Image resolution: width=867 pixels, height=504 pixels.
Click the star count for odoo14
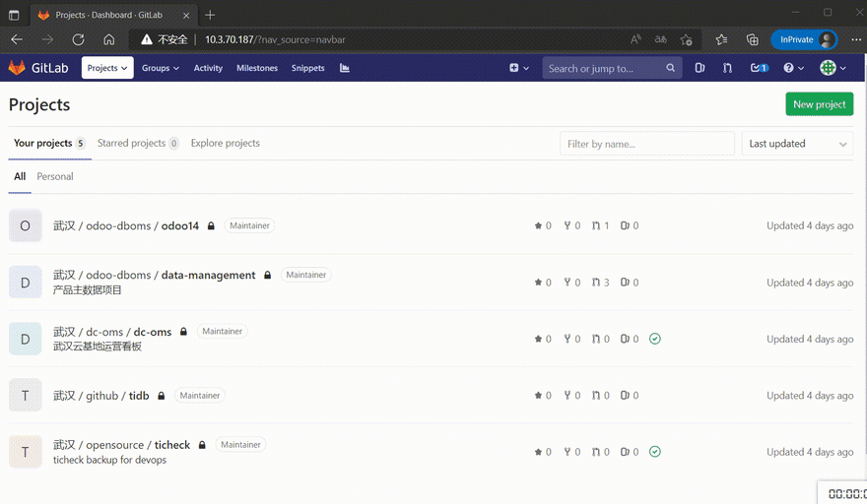coord(543,225)
